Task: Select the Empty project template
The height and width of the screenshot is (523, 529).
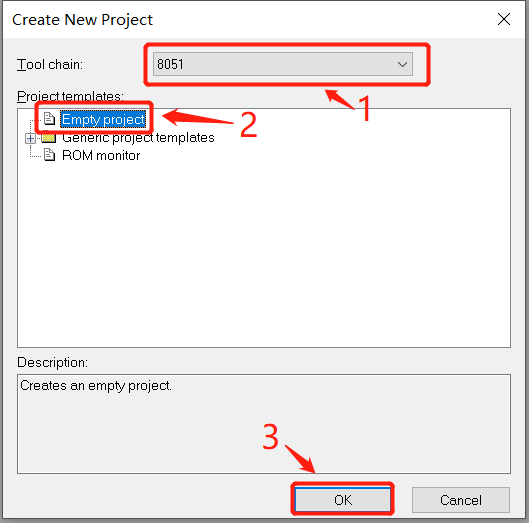Action: coord(103,119)
